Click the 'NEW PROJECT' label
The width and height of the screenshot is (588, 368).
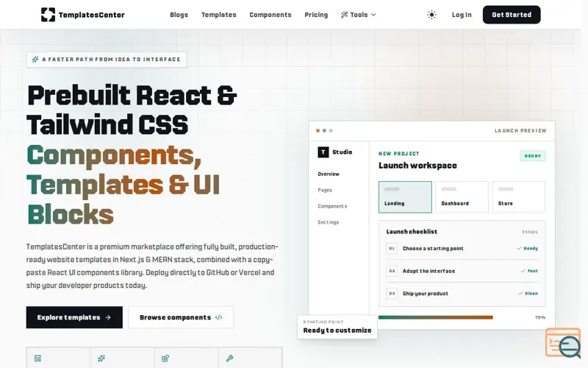click(x=399, y=154)
